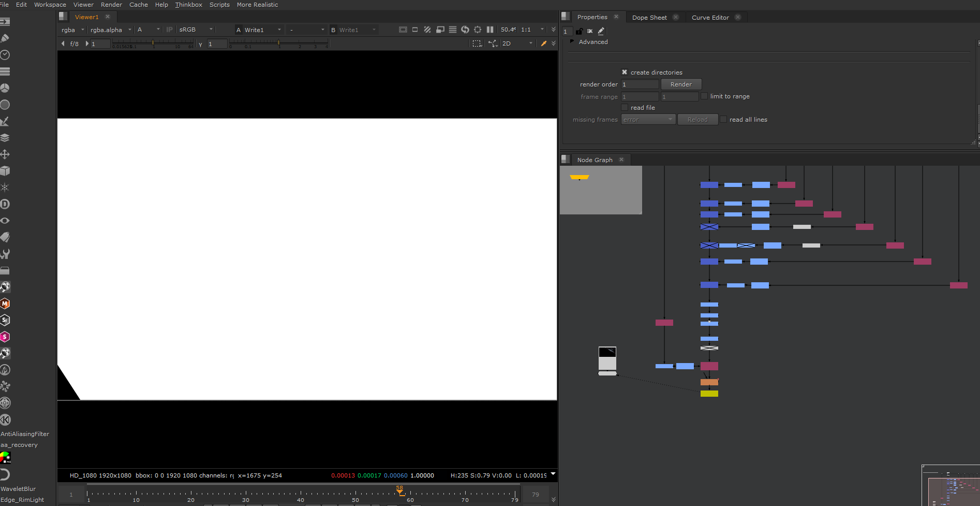The image size is (980, 506).
Task: Click the viewer gain slider
Action: point(153,44)
